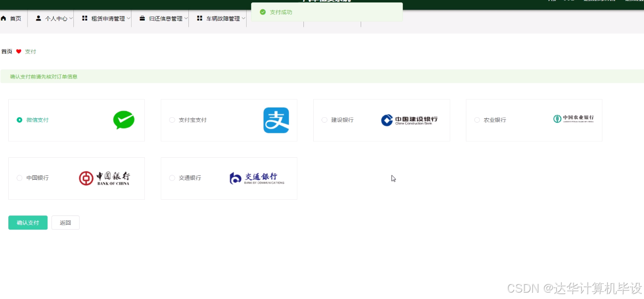Click the 返回 button

pyautogui.click(x=66, y=223)
